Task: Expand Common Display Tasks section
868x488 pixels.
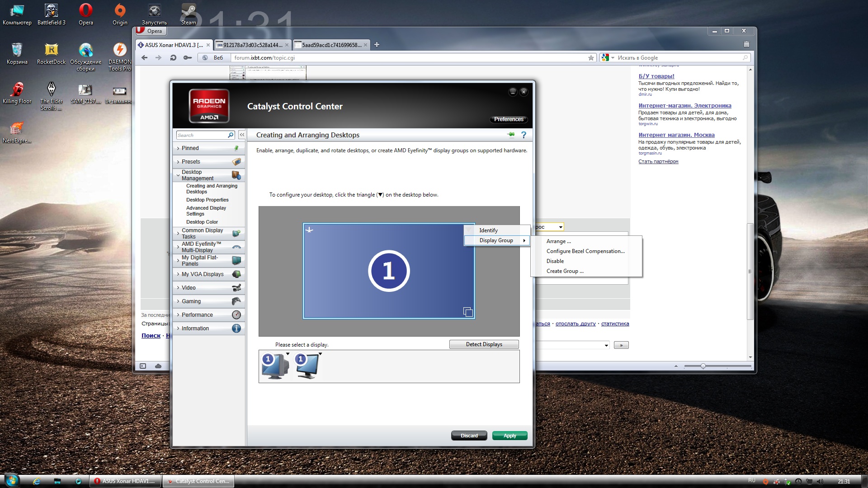Action: [209, 234]
